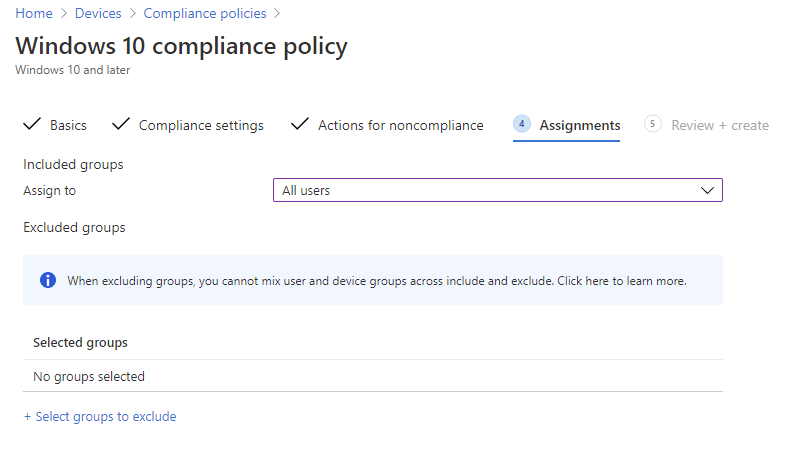The width and height of the screenshot is (806, 449).
Task: Switch to the Compliance settings tab
Action: (x=201, y=125)
